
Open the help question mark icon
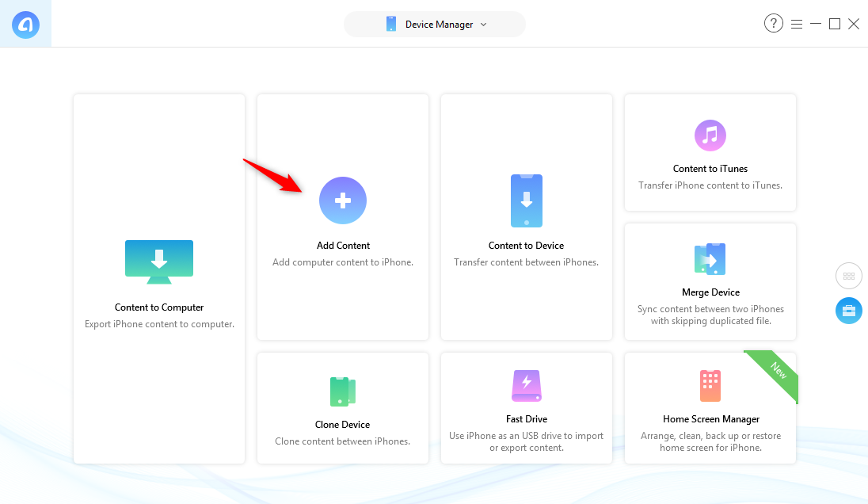click(x=773, y=23)
